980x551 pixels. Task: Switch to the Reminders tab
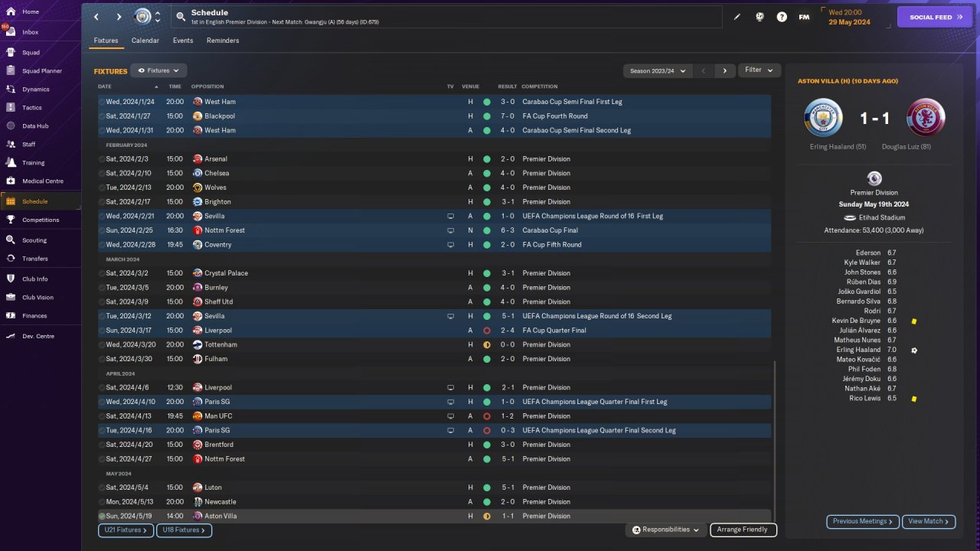click(x=223, y=41)
